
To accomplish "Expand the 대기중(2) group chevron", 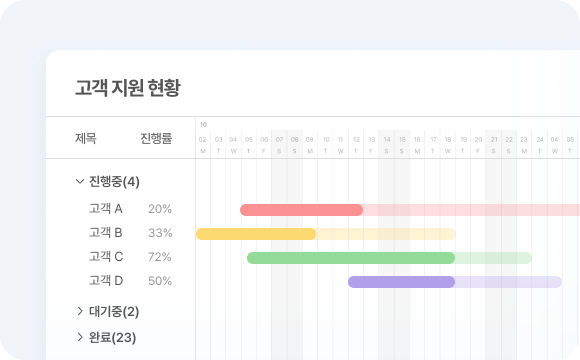I will pos(80,311).
